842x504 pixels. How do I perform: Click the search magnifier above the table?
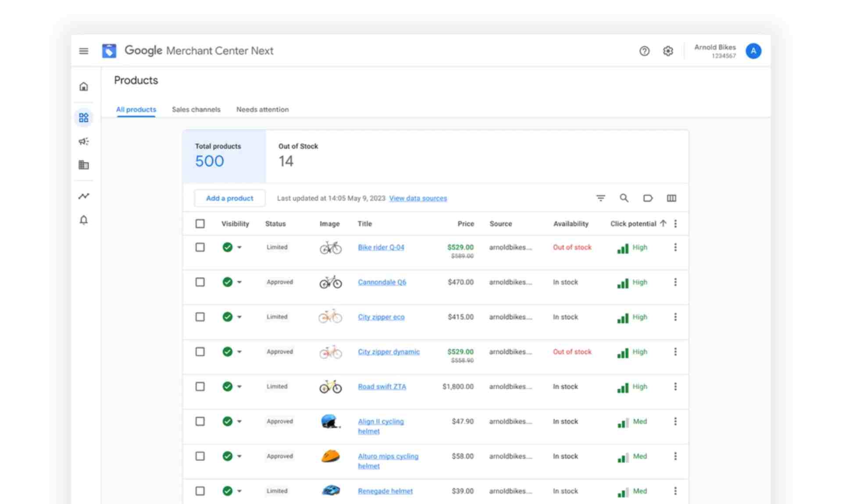624,198
